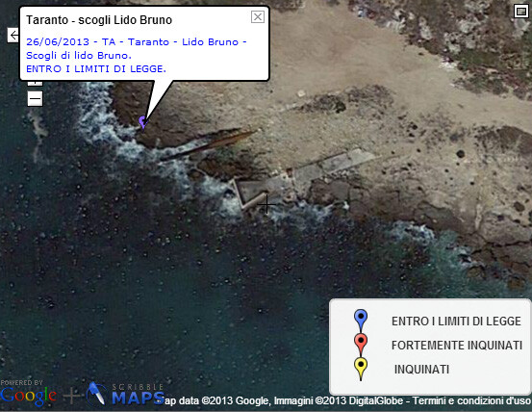Screen dimensions: 532x412
Task: Close the Taranto scogli Lido Bruno popup
Action: [x=258, y=16]
